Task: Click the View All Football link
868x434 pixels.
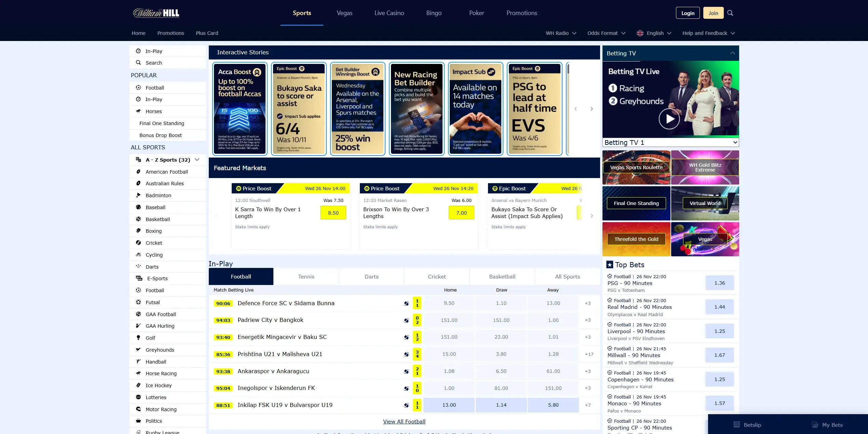Action: click(x=404, y=421)
